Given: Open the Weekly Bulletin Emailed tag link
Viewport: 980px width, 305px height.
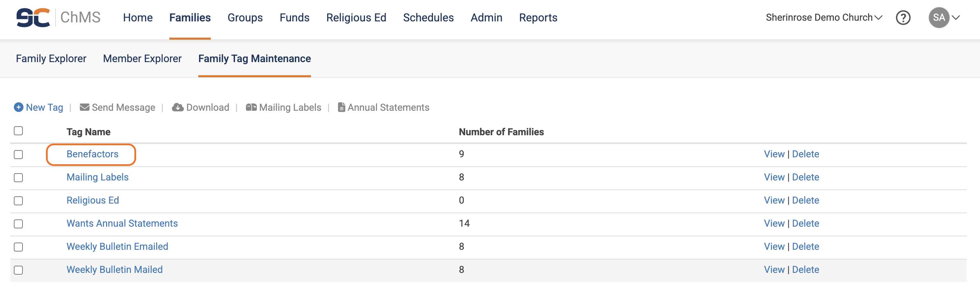Looking at the screenshot, I should point(117,246).
